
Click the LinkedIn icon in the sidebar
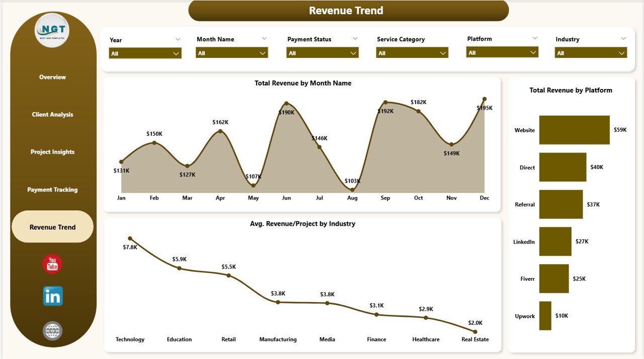point(52,296)
